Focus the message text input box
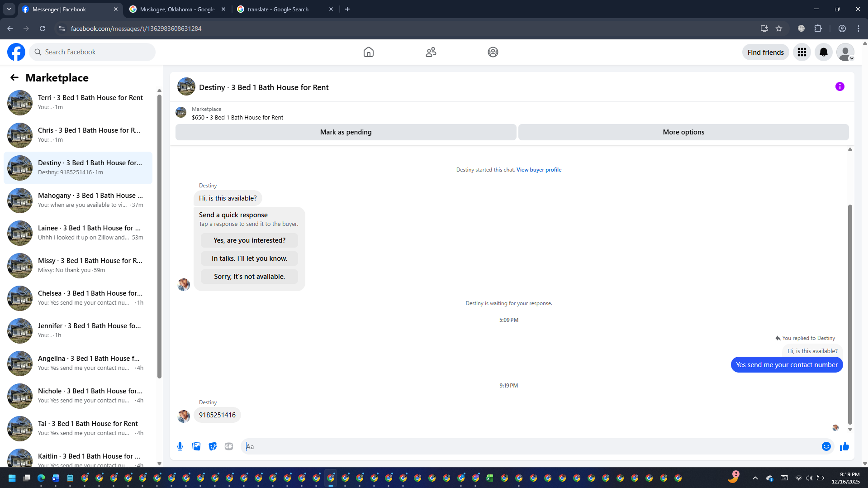This screenshot has width=868, height=488. pyautogui.click(x=531, y=446)
